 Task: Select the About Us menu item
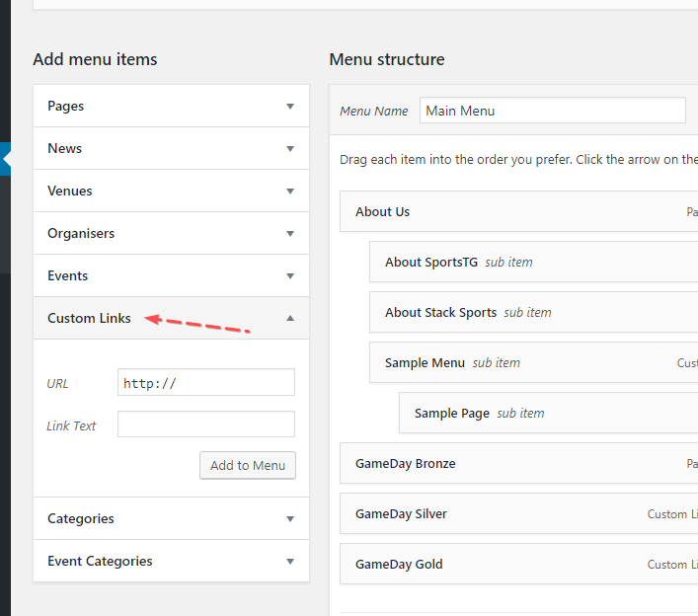[x=383, y=212]
